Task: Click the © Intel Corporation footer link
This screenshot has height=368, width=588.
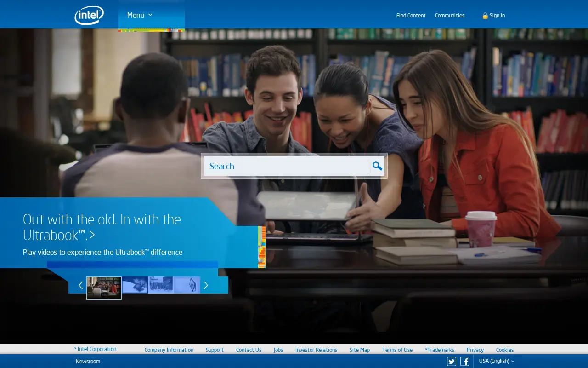Action: [96, 349]
